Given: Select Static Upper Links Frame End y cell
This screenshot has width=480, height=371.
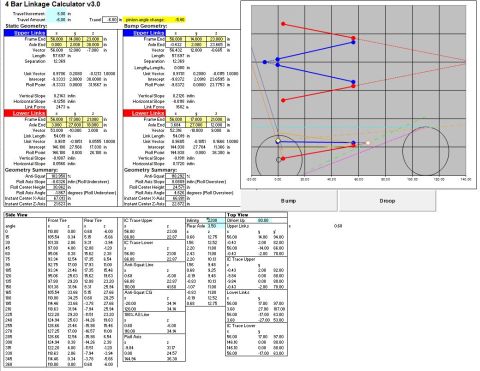Looking at the screenshot, I should click(75, 39).
